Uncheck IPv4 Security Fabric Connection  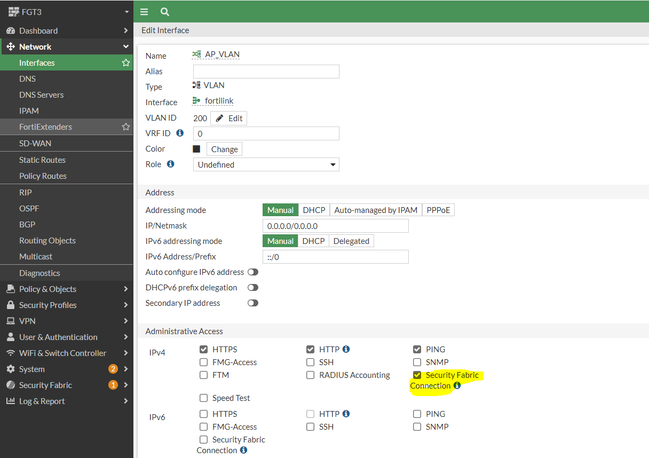click(417, 375)
